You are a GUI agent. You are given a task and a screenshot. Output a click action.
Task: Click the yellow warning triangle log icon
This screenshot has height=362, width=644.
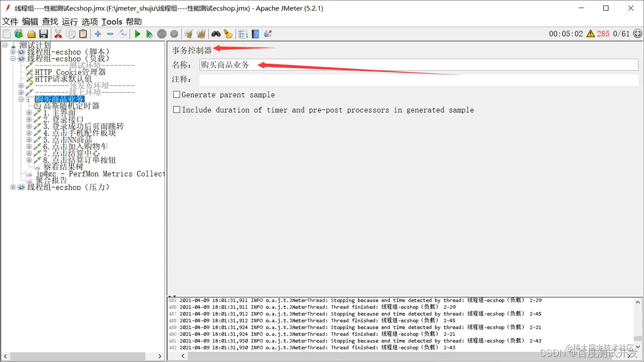590,34
